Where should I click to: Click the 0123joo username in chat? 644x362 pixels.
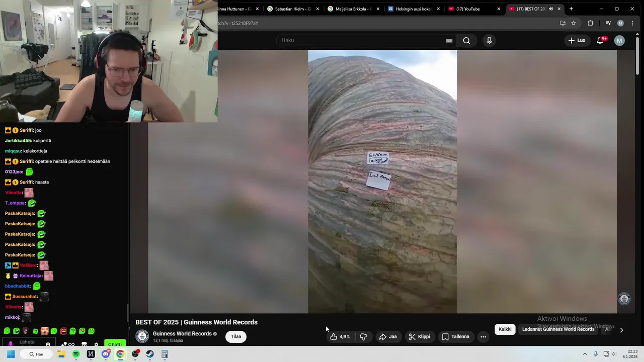pyautogui.click(x=14, y=172)
